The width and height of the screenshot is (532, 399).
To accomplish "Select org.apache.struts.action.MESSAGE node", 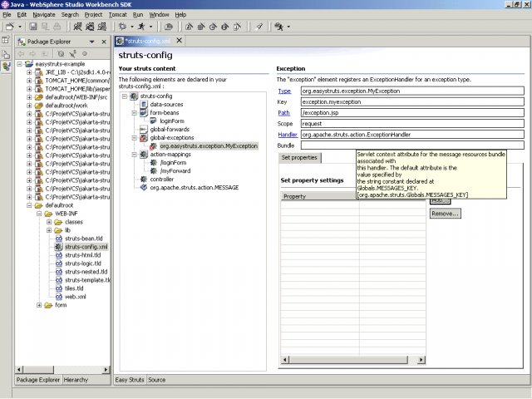I will 195,188.
